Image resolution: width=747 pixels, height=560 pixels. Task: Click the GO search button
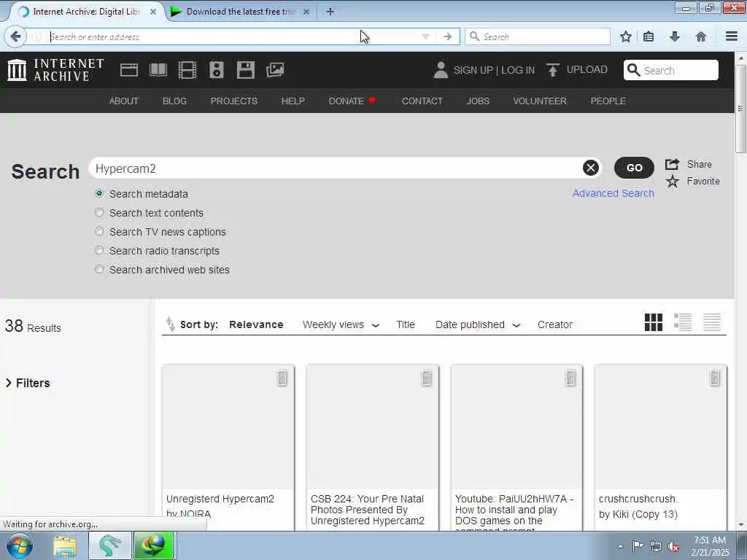(x=634, y=168)
